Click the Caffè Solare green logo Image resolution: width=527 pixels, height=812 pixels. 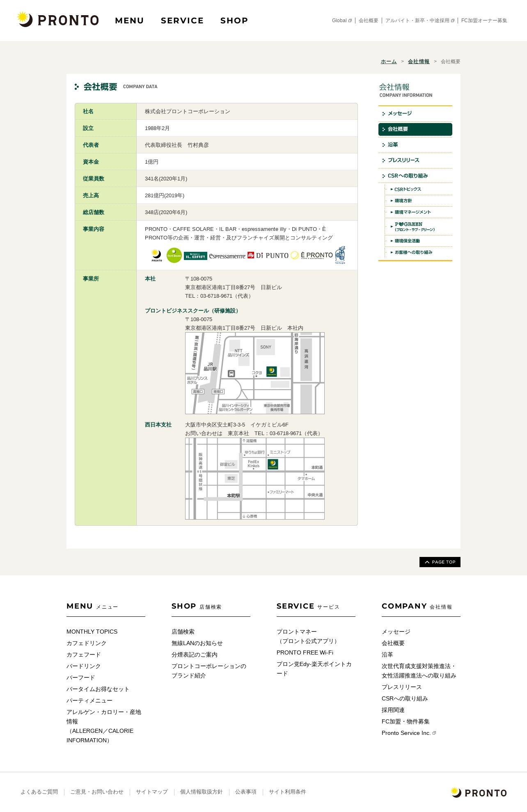coord(174,255)
